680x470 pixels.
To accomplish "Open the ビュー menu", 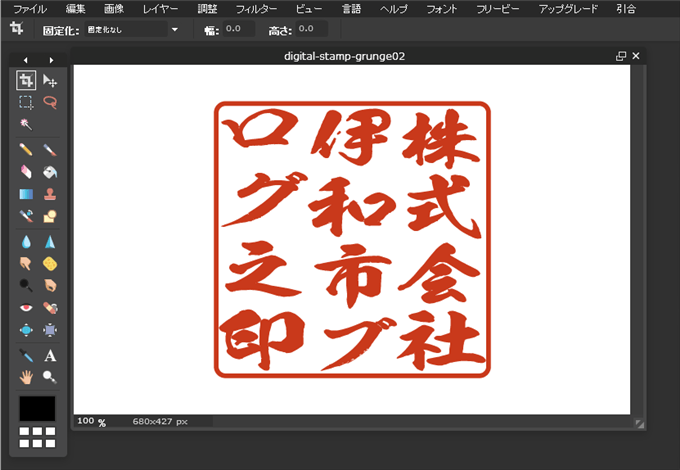I will coord(309,9).
